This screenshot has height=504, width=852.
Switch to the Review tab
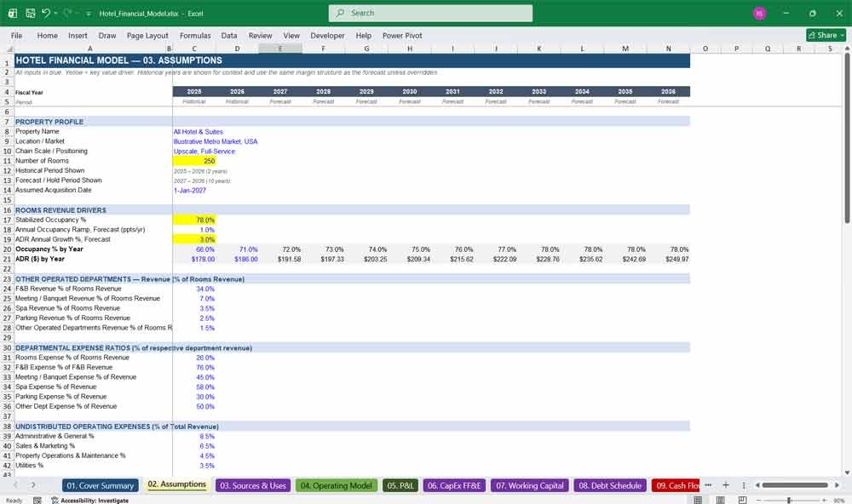click(260, 35)
